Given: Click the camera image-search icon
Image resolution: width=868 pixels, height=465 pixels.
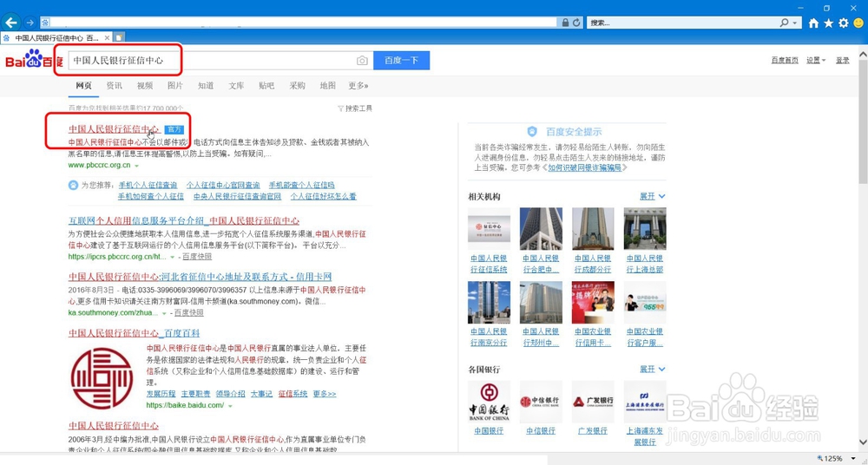Looking at the screenshot, I should 362,61.
